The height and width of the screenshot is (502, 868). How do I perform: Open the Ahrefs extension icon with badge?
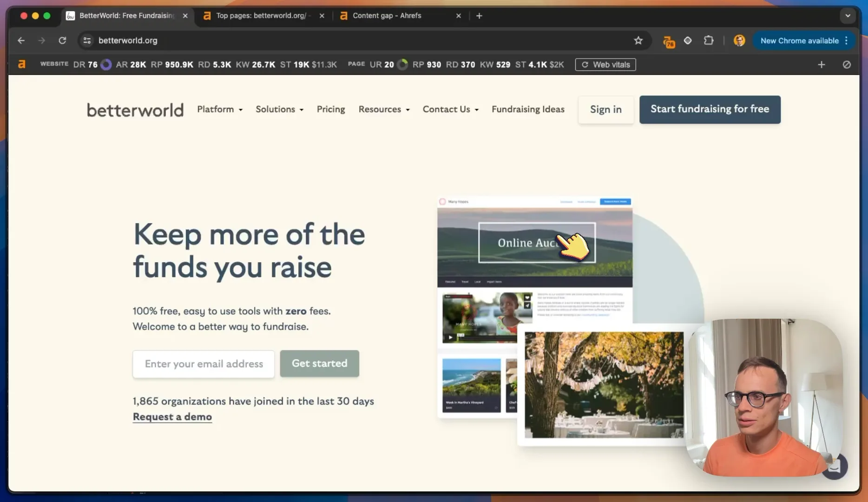pyautogui.click(x=669, y=41)
